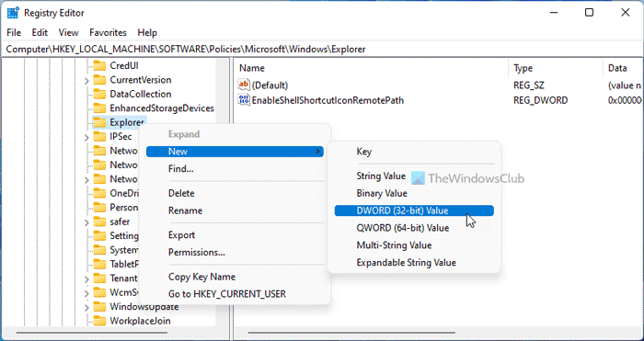
Task: Expand the IPSec key
Action: [x=86, y=138]
